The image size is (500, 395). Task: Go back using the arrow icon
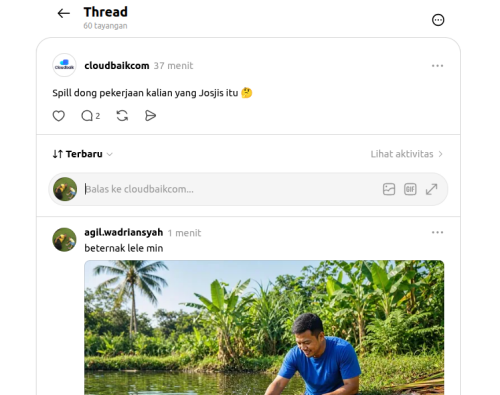tap(63, 13)
